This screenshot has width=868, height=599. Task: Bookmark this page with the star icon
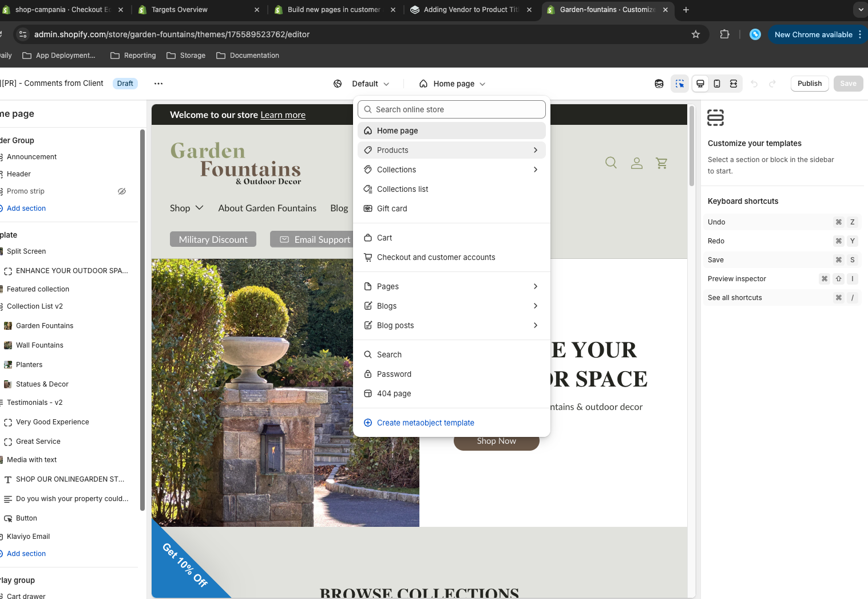(x=696, y=34)
